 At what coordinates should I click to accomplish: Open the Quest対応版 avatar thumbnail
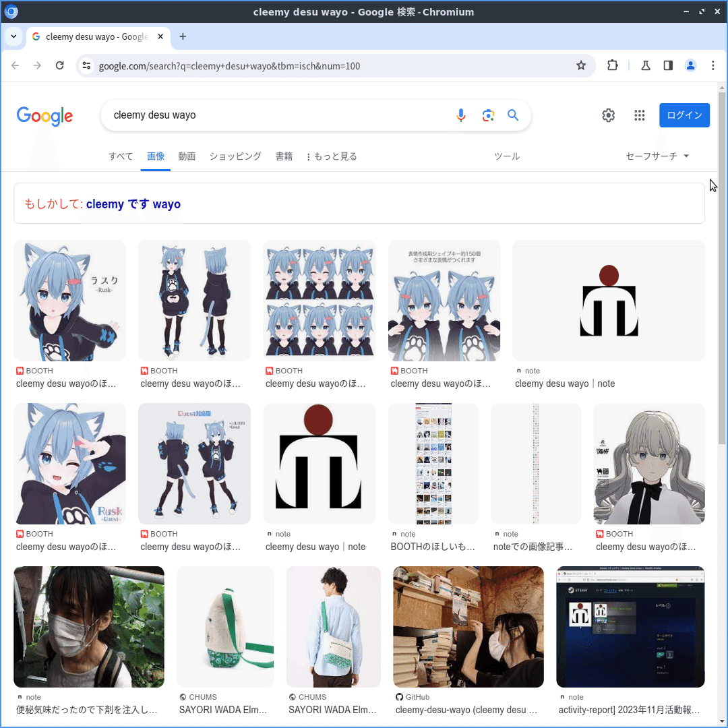[x=194, y=463]
